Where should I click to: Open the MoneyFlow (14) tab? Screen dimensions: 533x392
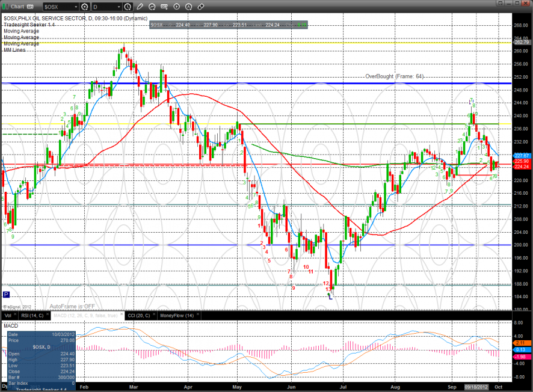[177, 316]
